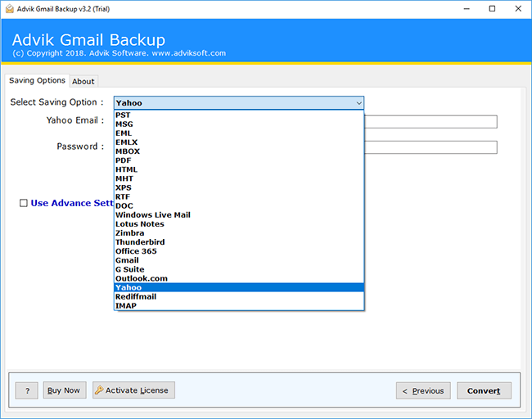The width and height of the screenshot is (532, 419).
Task: Choose MSG from the saving options list
Action: tap(239, 124)
